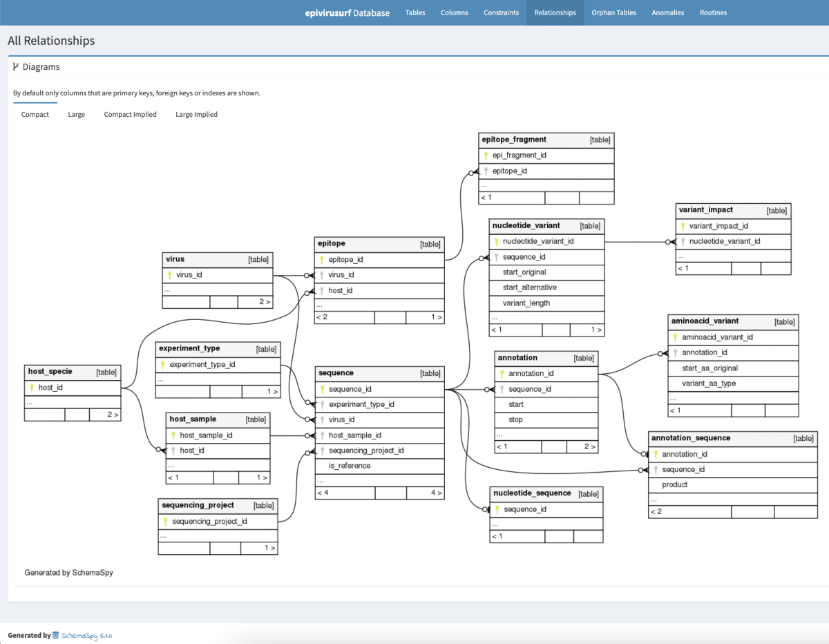The width and height of the screenshot is (829, 644).
Task: Click the key icon beside sequence_id in sequence table
Action: tap(322, 389)
